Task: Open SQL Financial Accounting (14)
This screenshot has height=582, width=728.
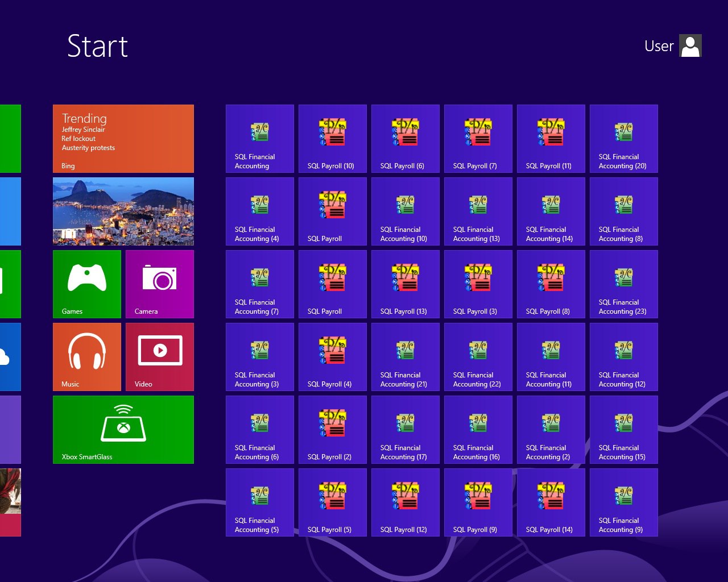Action: tap(551, 211)
